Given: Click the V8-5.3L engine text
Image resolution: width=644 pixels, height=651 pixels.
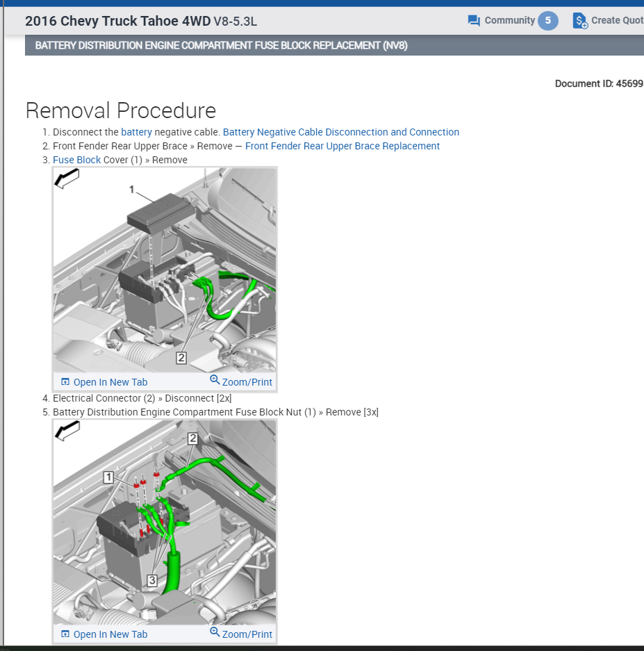Looking at the screenshot, I should tap(236, 22).
